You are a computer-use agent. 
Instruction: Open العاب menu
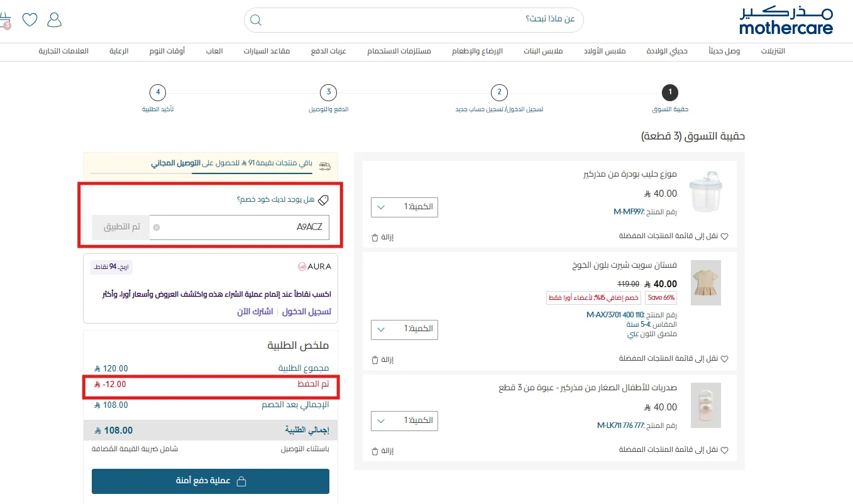214,51
